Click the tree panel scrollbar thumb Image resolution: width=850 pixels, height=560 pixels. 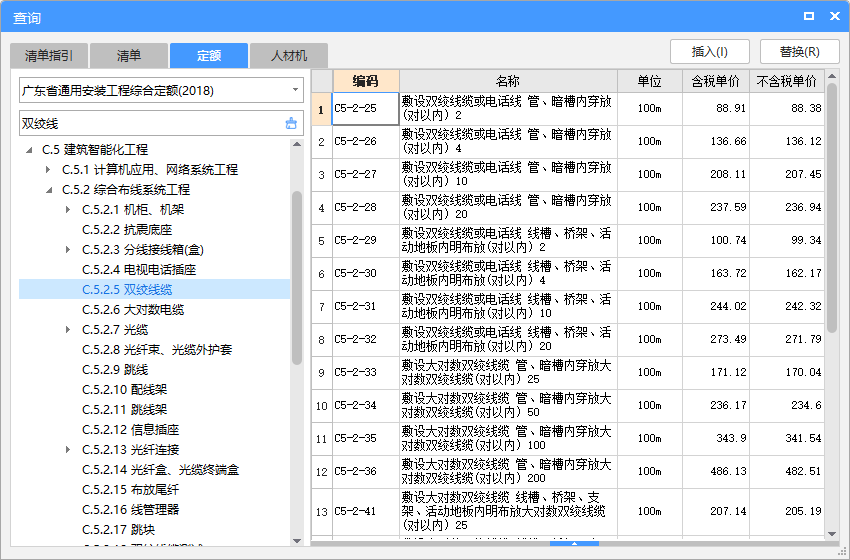(297, 278)
